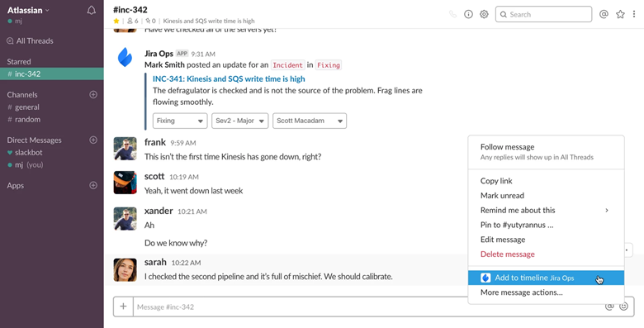Select the inc-342 starred channel

(52, 74)
